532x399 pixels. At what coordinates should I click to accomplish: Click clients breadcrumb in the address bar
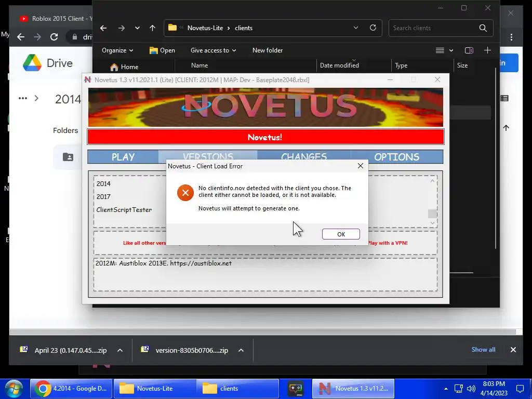click(244, 28)
